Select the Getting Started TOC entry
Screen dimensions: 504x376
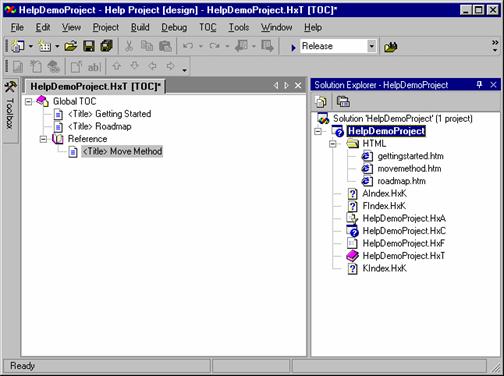point(109,114)
